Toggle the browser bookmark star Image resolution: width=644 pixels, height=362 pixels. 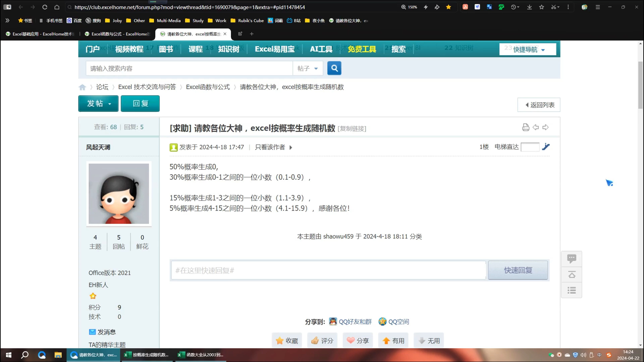pyautogui.click(x=448, y=7)
